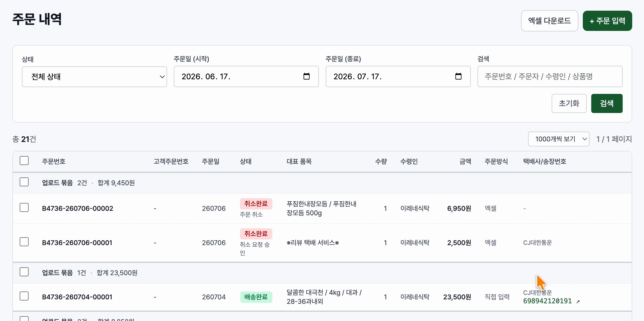
Task: Expand the 1000개씩 보기 page-size dropdown
Action: [559, 139]
